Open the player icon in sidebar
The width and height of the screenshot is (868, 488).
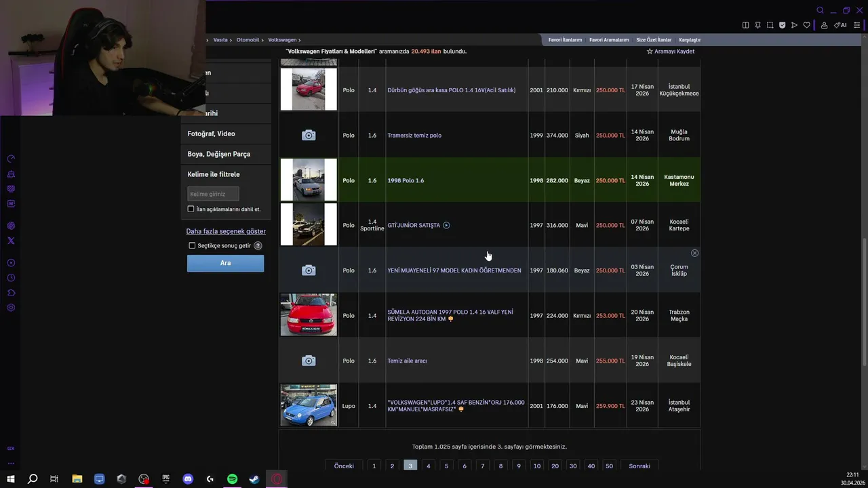pos(11,263)
